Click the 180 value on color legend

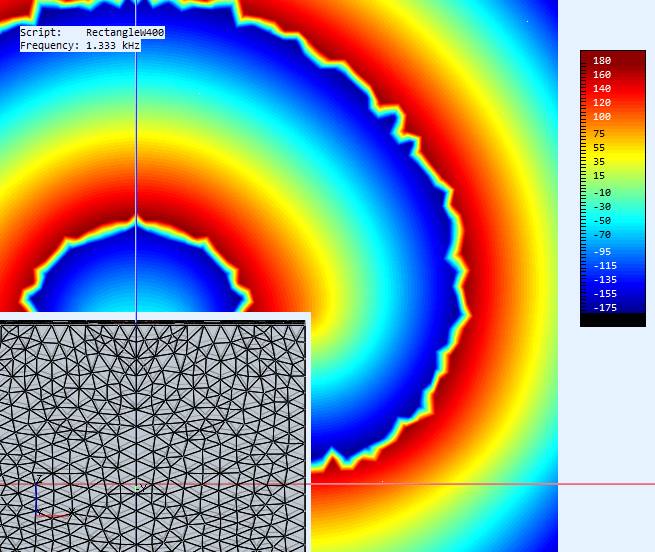point(602,61)
